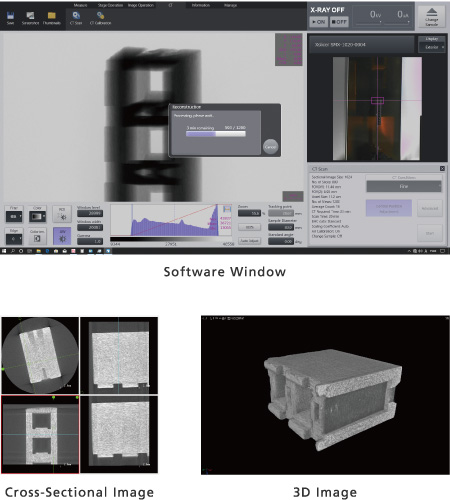This screenshot has width=450, height=500.
Task: Click the Window level input field
Action: [90, 213]
